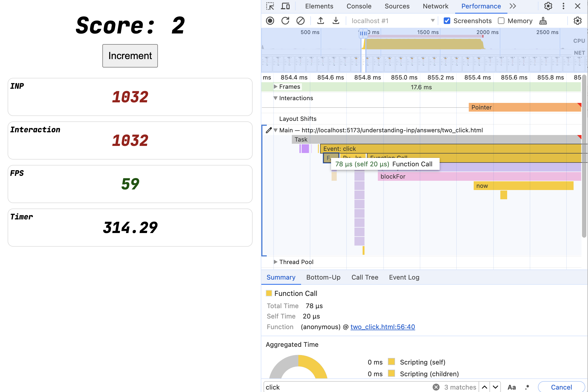Click the clear profile results icon
The image size is (588, 392).
(301, 21)
